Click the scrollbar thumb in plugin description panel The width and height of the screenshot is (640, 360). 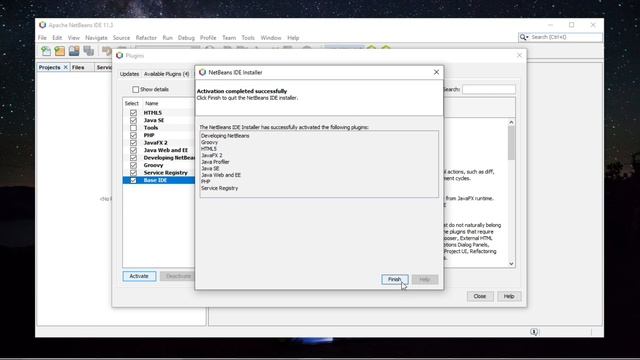(x=511, y=143)
